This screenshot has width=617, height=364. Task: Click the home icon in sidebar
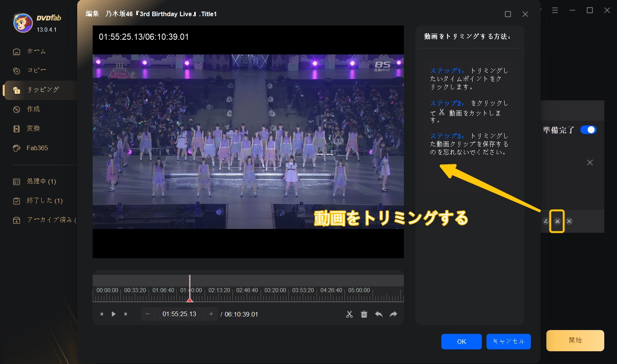tap(17, 51)
